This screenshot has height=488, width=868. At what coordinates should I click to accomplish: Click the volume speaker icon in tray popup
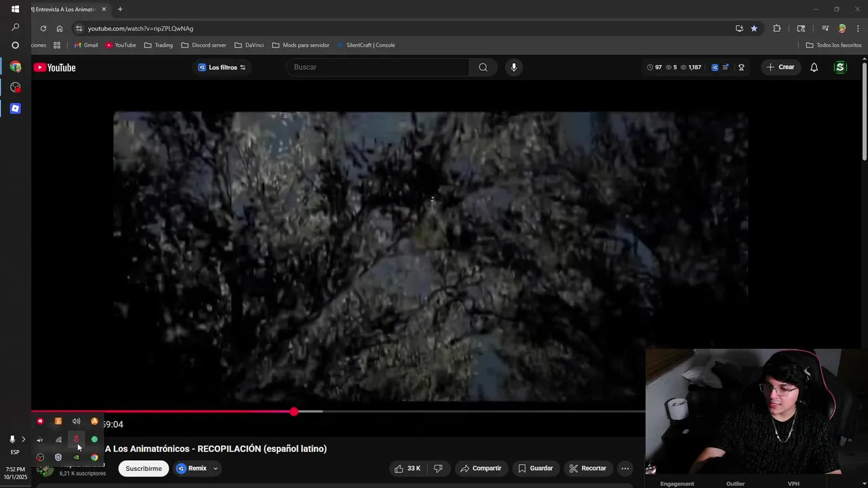pyautogui.click(x=76, y=422)
